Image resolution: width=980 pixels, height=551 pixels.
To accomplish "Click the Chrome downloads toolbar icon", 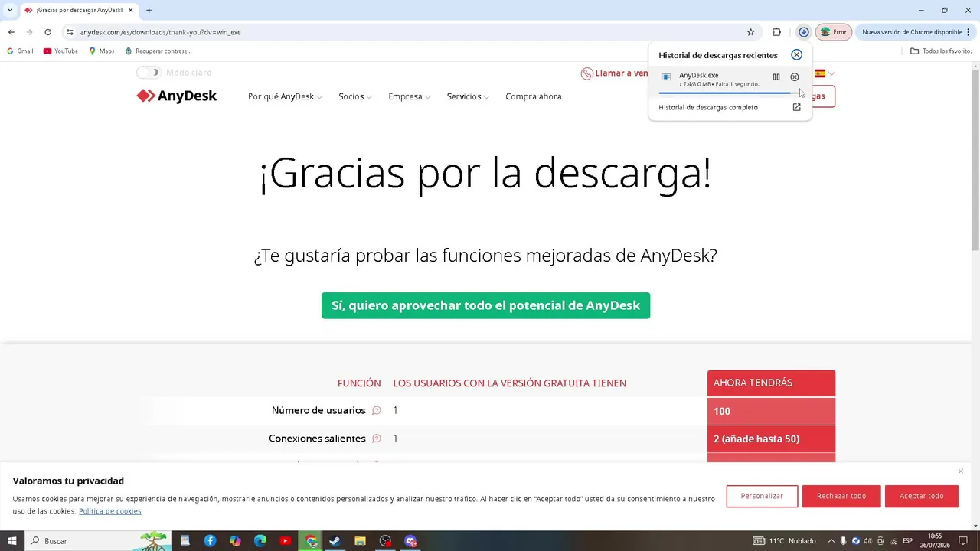I will 803,32.
